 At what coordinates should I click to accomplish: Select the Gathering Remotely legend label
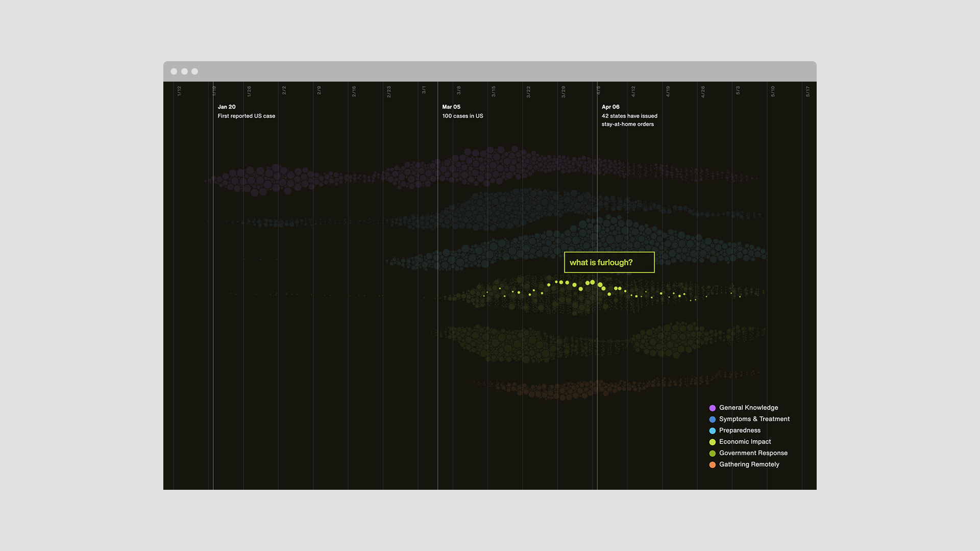pos(749,464)
